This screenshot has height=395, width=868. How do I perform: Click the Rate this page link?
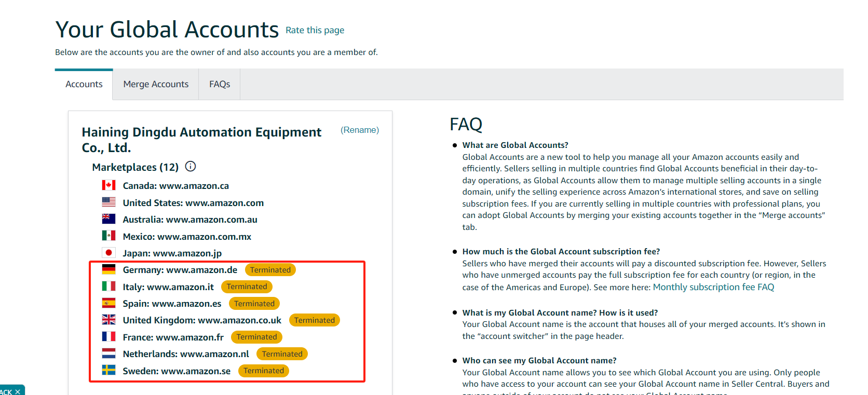315,30
